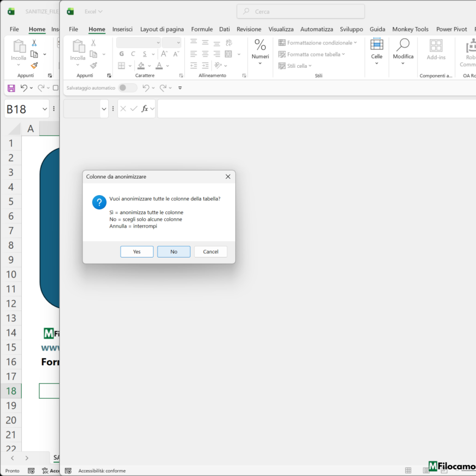Screen dimensions: 476x476
Task: Click normal view grid icon in status bar
Action: (408, 470)
